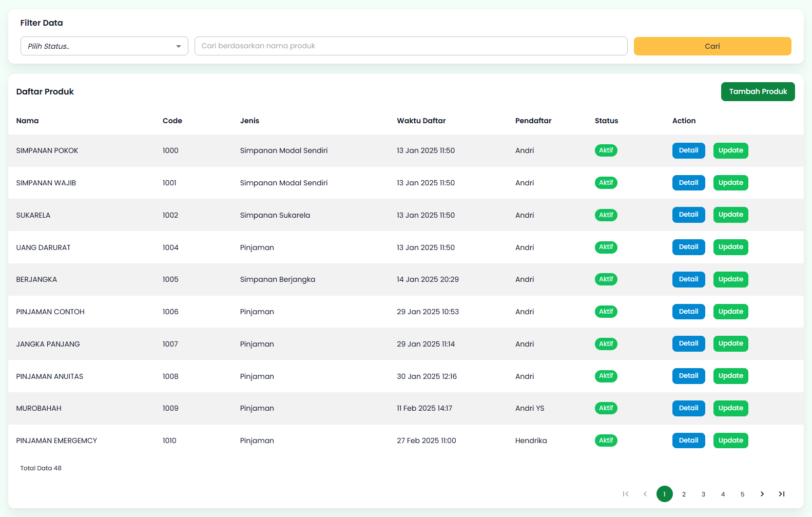Click the next page chevron icon
Viewport: 812px width, 517px height.
(x=762, y=494)
